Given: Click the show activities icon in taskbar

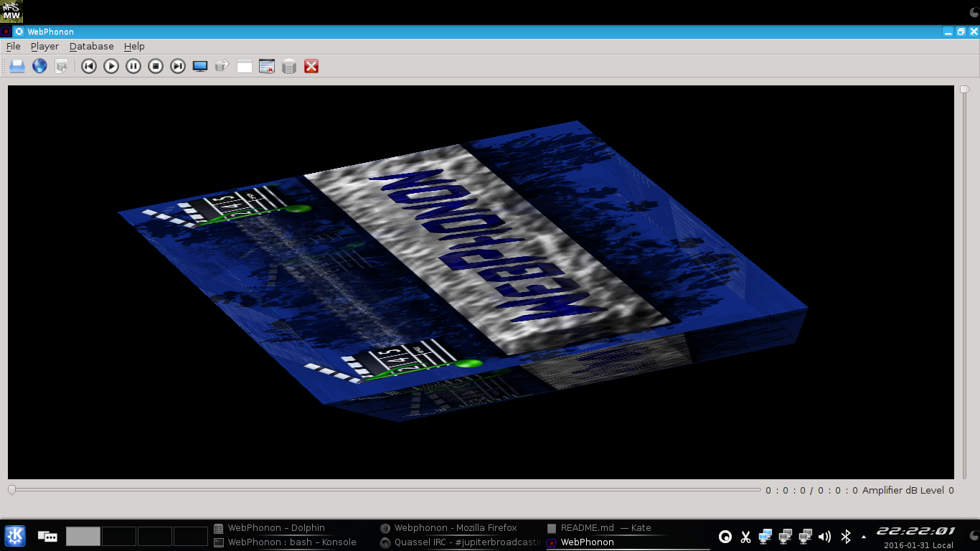Looking at the screenshot, I should 47,536.
